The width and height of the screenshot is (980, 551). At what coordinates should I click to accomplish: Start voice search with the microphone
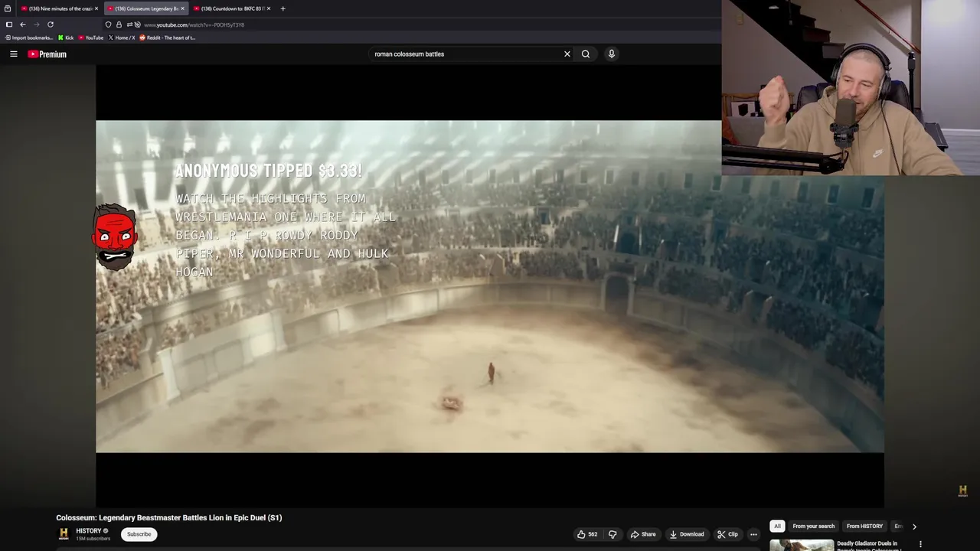pos(611,54)
